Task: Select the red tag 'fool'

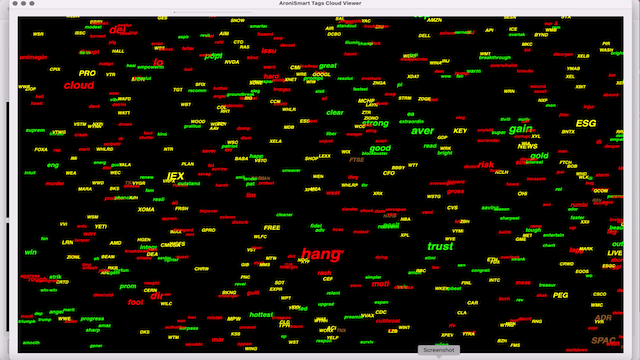Action: pos(136,302)
